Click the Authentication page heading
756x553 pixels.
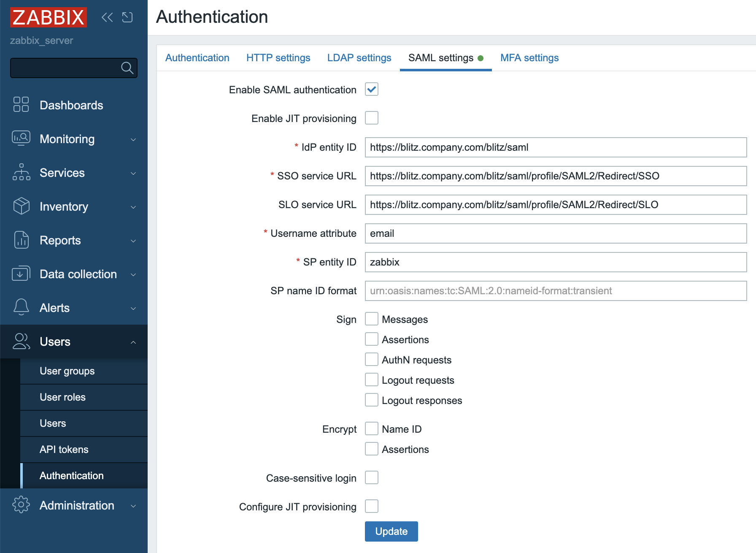(212, 17)
